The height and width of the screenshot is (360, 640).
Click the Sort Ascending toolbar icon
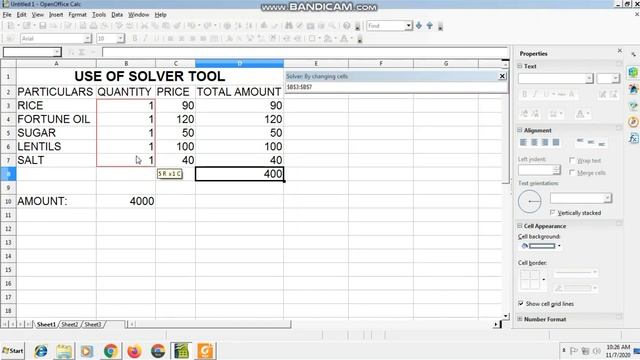pos(238,26)
